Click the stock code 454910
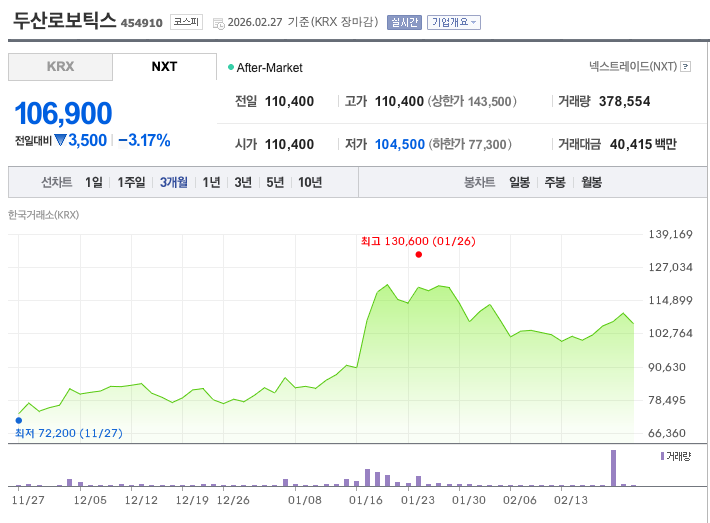This screenshot has height=523, width=710. (142, 23)
